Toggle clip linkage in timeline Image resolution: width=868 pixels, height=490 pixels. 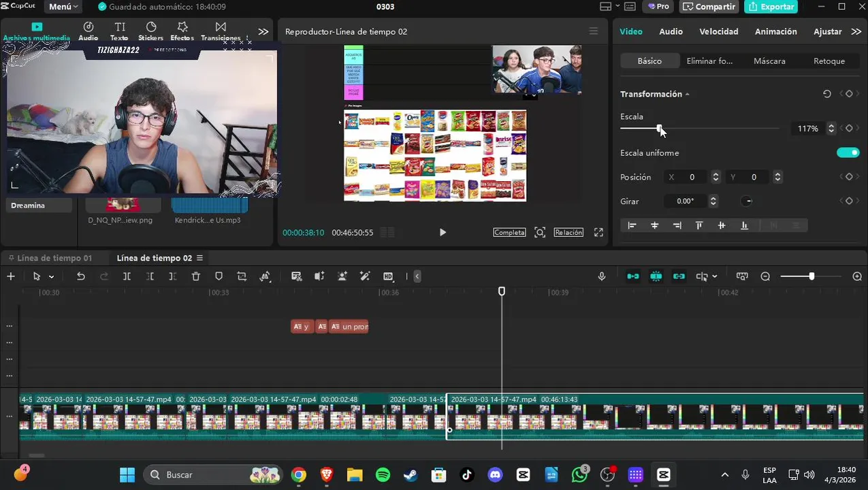pyautogui.click(x=679, y=276)
